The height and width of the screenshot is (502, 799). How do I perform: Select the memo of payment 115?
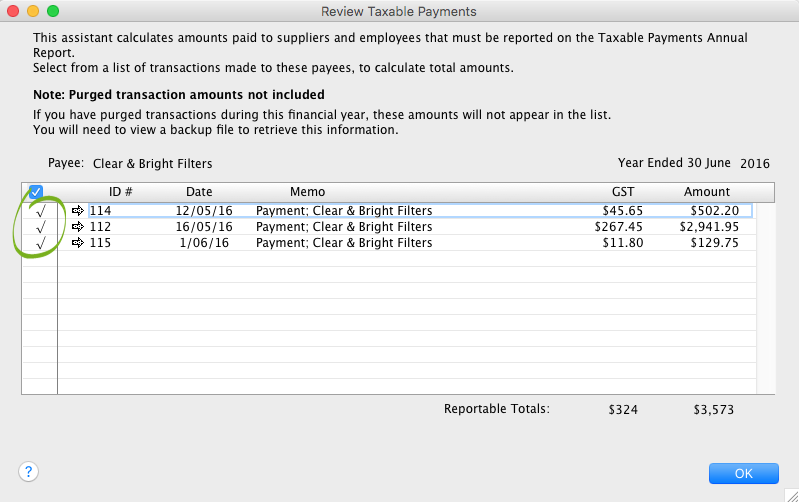tap(344, 243)
